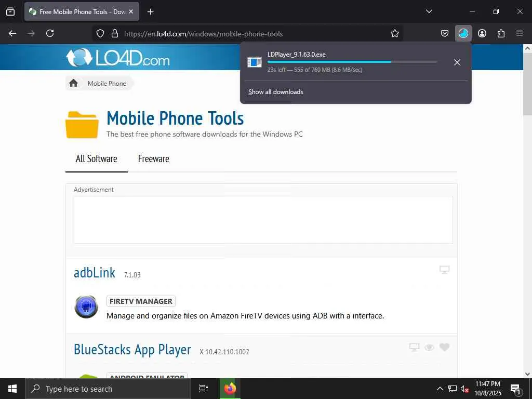Reload the current page
532x399 pixels.
click(x=50, y=33)
